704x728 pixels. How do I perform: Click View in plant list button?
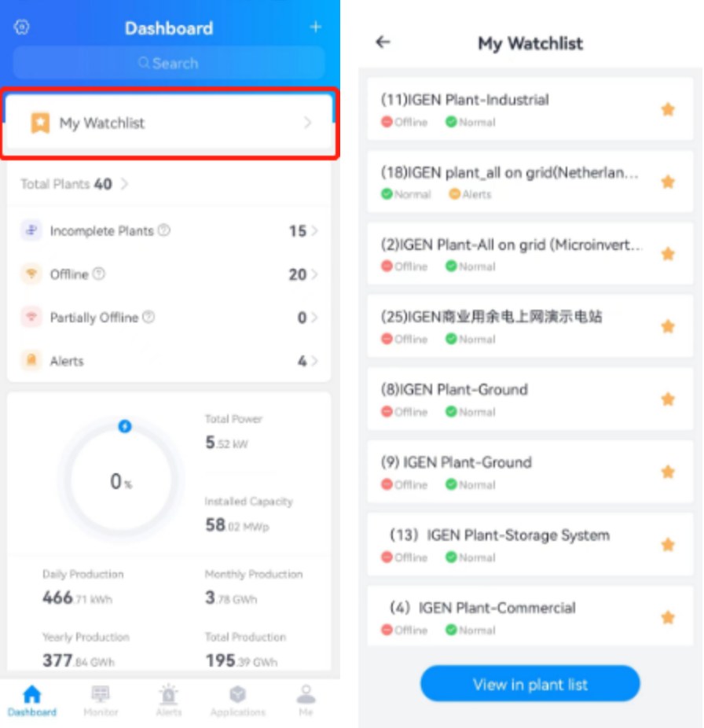coord(530,684)
